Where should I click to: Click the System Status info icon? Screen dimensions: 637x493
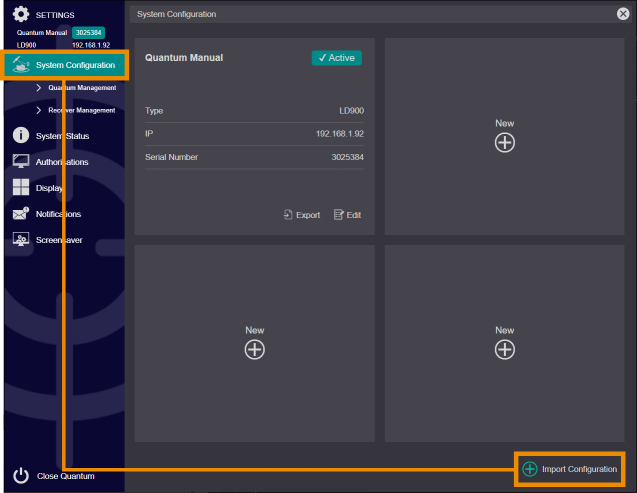[21, 135]
